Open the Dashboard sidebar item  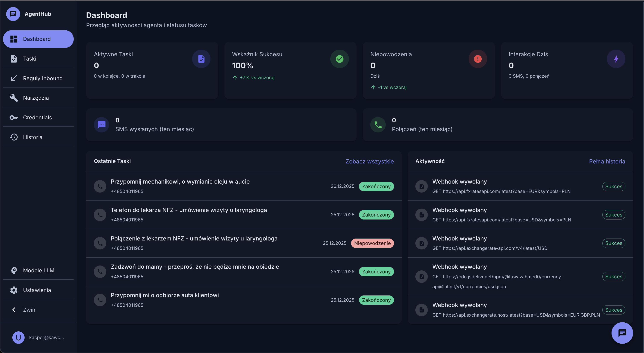tap(38, 39)
